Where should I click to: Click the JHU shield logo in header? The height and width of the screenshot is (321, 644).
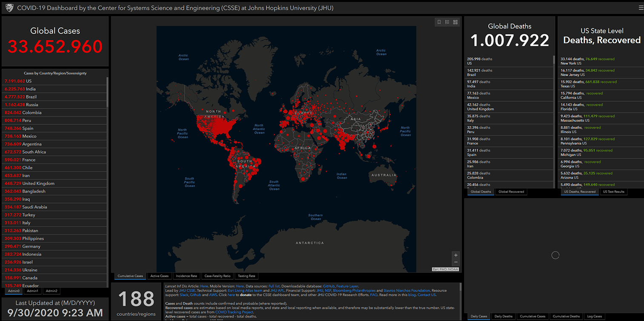(x=9, y=8)
